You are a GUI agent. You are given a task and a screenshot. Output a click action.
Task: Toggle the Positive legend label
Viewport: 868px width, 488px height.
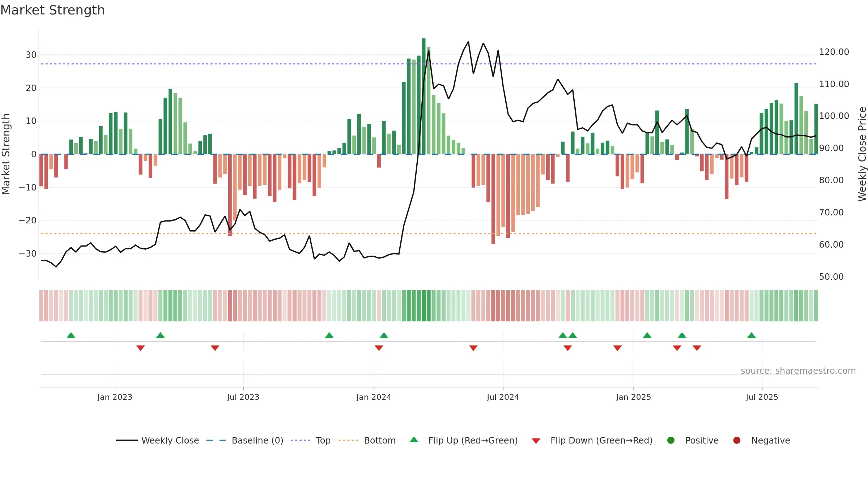coord(702,441)
